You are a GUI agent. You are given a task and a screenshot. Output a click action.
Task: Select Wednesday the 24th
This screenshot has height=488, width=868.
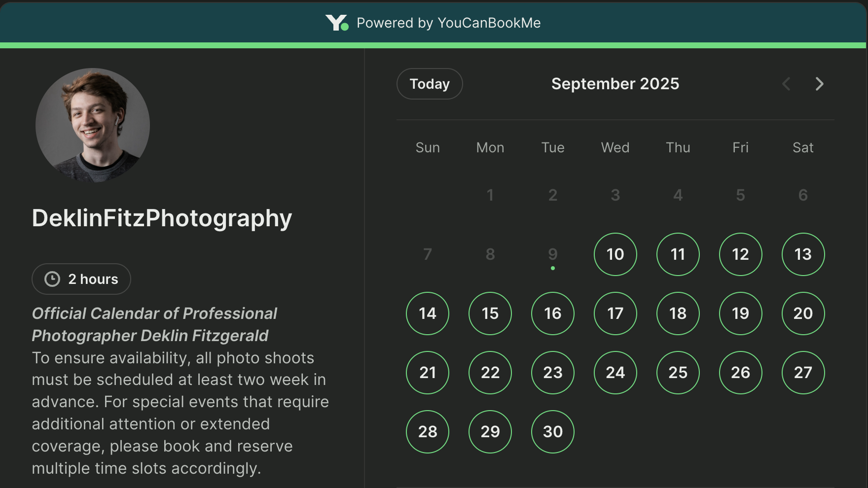click(615, 373)
